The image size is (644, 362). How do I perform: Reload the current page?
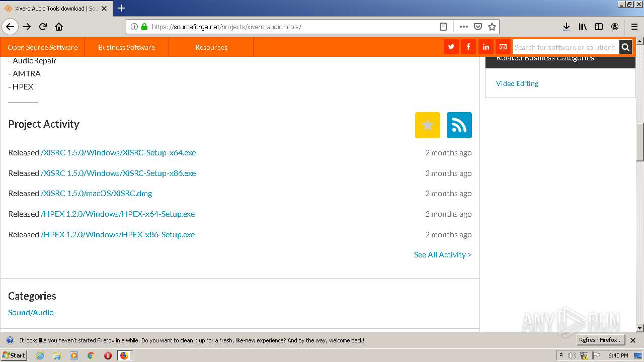pos(43,27)
